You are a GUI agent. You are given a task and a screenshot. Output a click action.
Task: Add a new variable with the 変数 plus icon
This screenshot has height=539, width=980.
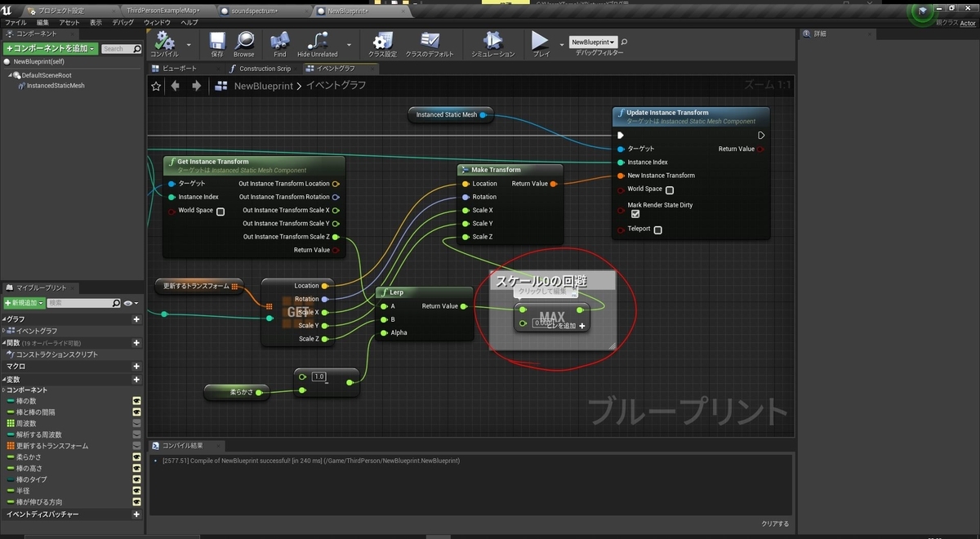pyautogui.click(x=136, y=380)
